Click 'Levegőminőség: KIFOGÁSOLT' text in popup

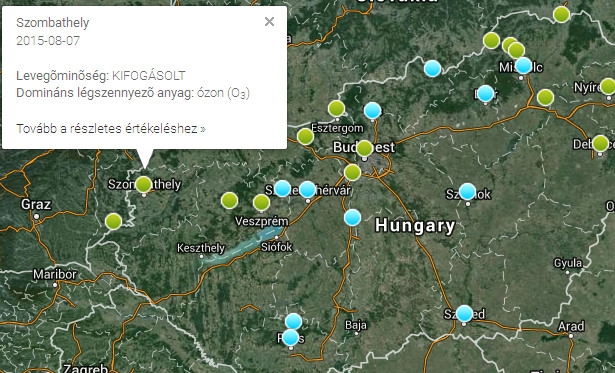point(101,75)
